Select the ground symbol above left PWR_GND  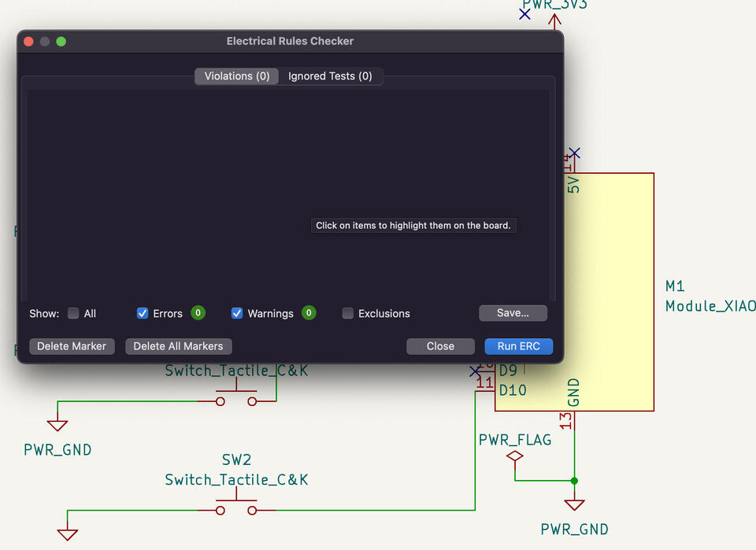tap(57, 426)
